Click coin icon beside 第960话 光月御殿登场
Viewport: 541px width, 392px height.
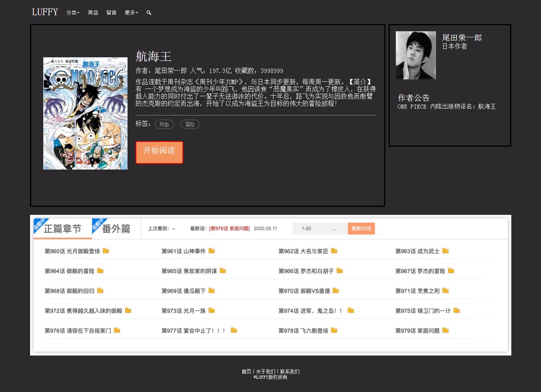click(x=106, y=251)
